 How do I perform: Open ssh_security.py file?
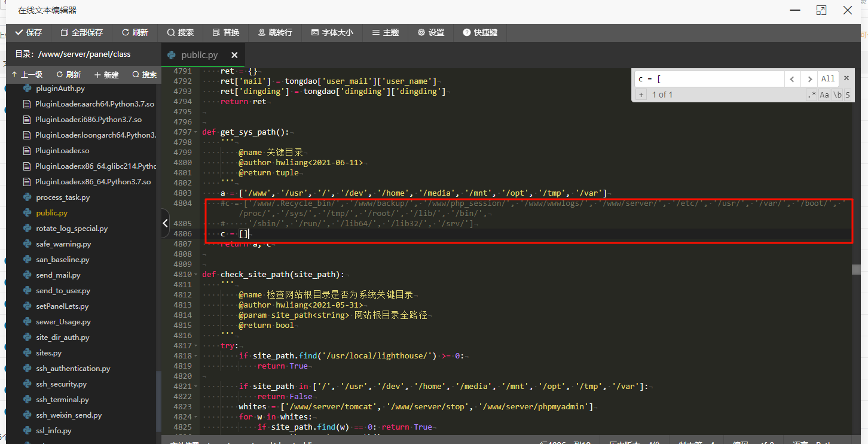(x=61, y=384)
